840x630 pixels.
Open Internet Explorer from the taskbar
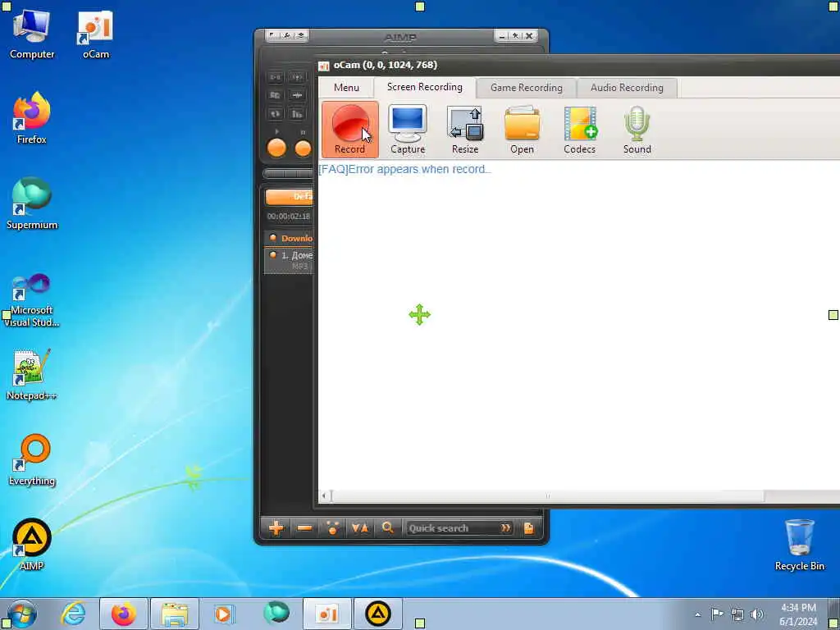[x=73, y=614]
